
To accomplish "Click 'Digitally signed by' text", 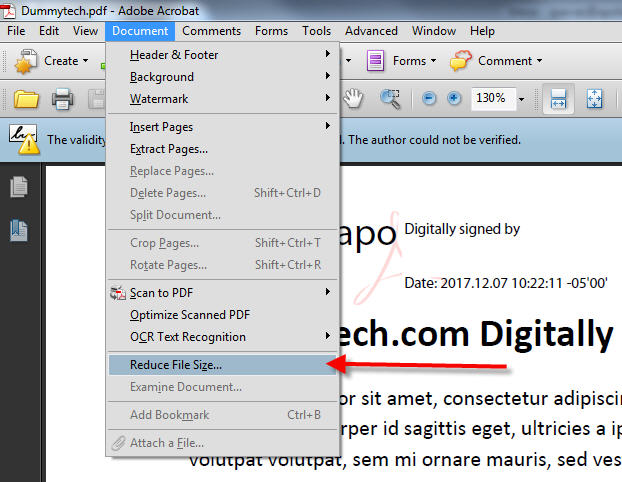I will [x=462, y=229].
